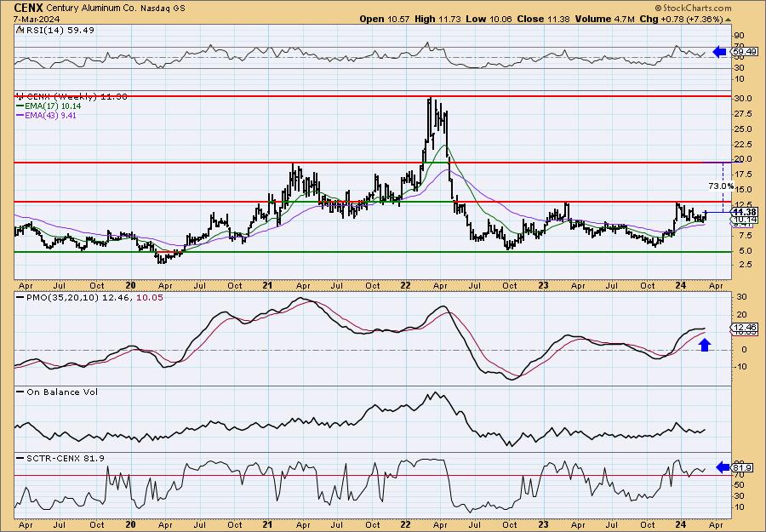Click the 15.0 price axis label

tap(743, 190)
